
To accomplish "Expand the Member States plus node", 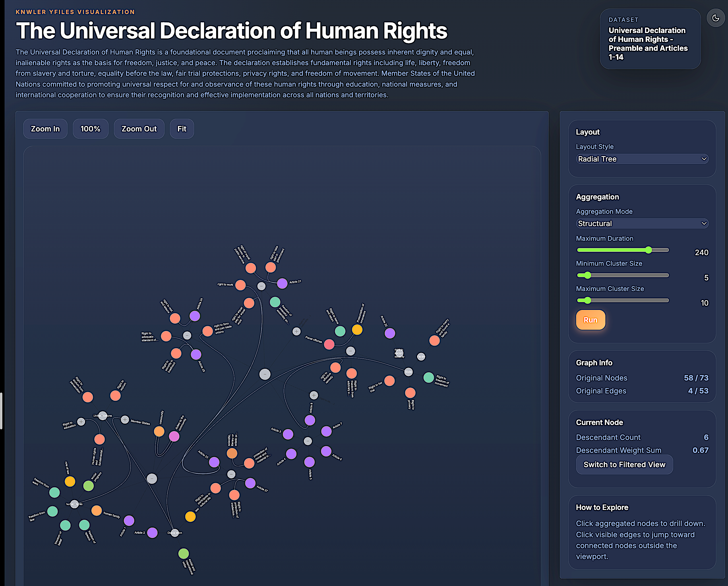I will point(125,420).
